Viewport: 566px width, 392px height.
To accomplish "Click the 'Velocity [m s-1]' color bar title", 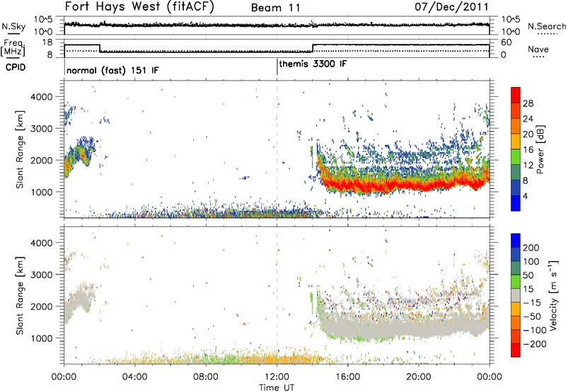I will pyautogui.click(x=553, y=295).
